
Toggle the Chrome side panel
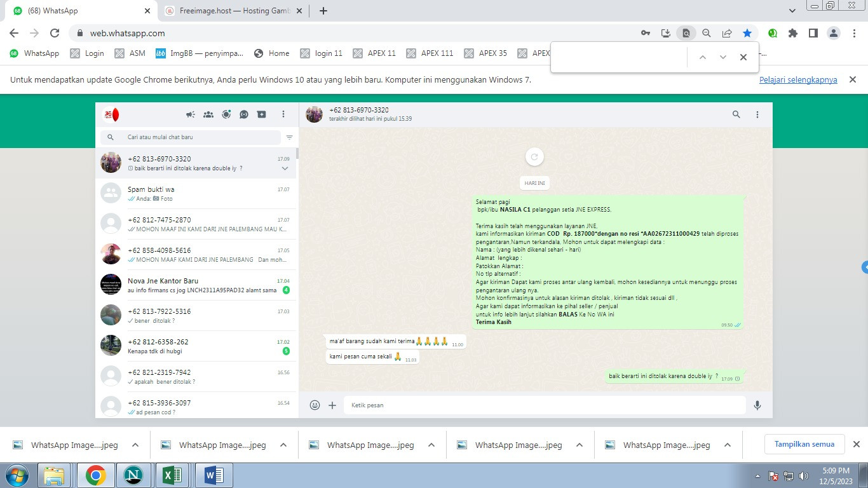click(813, 33)
